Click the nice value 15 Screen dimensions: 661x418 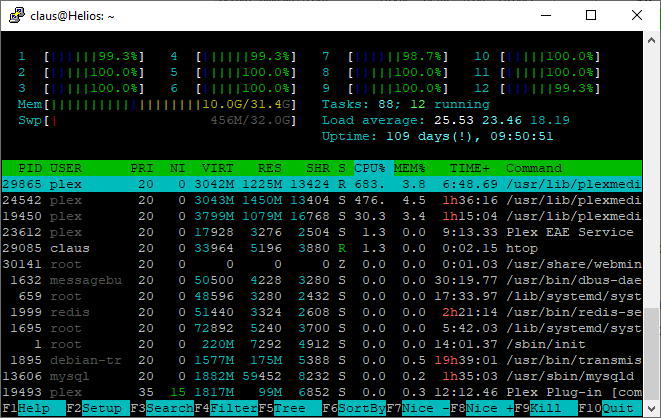(x=178, y=392)
